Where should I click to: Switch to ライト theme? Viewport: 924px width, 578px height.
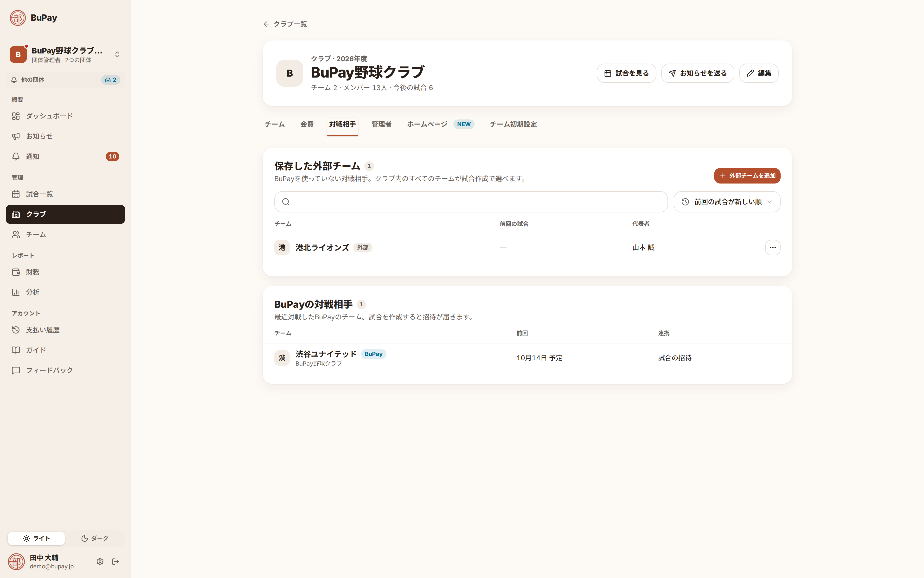tap(36, 538)
